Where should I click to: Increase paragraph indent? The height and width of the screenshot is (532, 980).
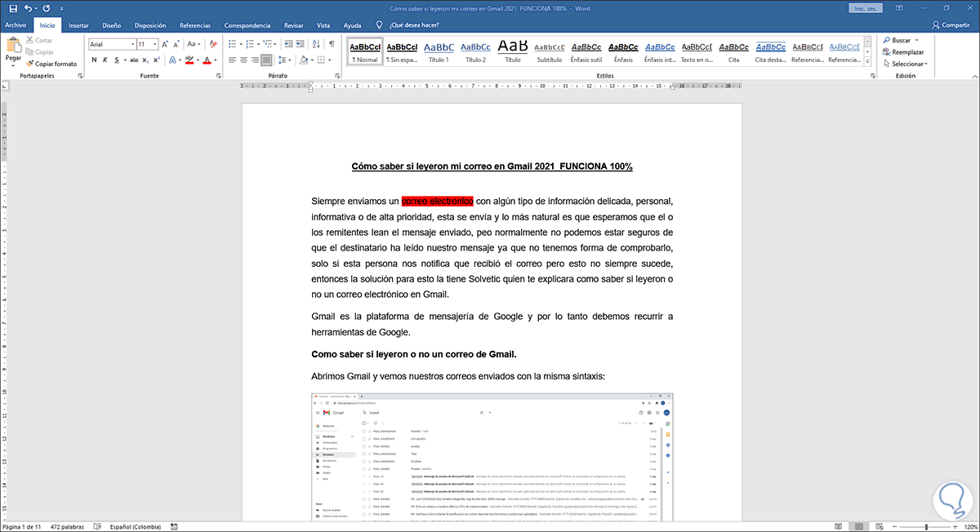point(299,44)
